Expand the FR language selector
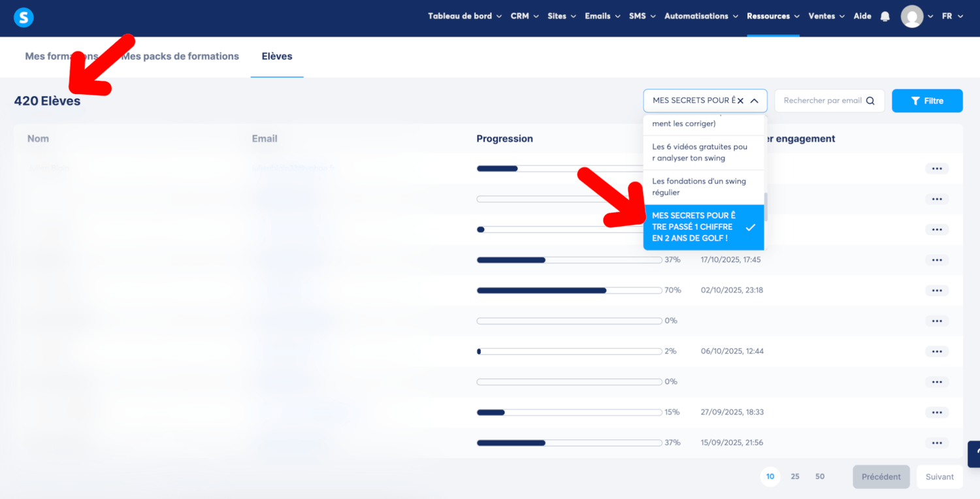This screenshot has height=499, width=980. coord(952,16)
